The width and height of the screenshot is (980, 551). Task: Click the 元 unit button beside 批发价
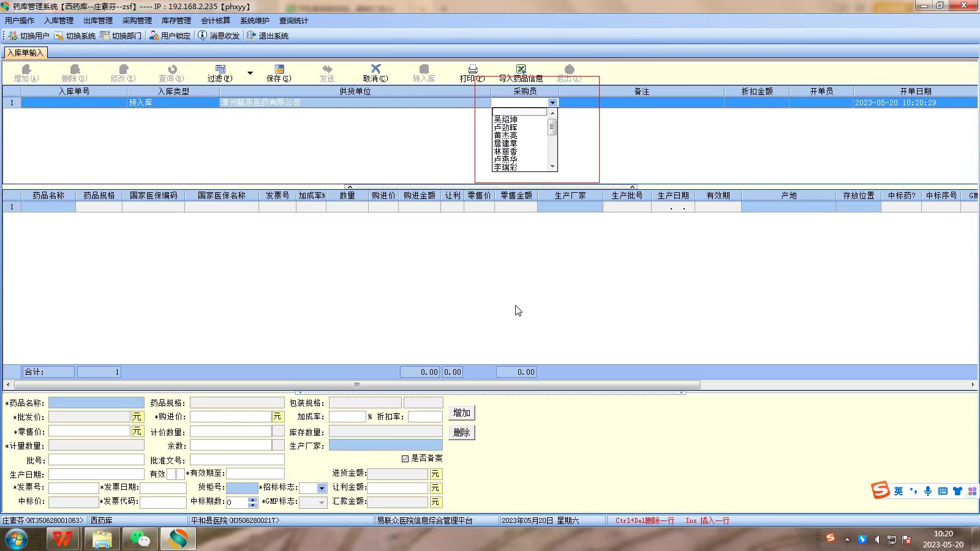pyautogui.click(x=137, y=417)
